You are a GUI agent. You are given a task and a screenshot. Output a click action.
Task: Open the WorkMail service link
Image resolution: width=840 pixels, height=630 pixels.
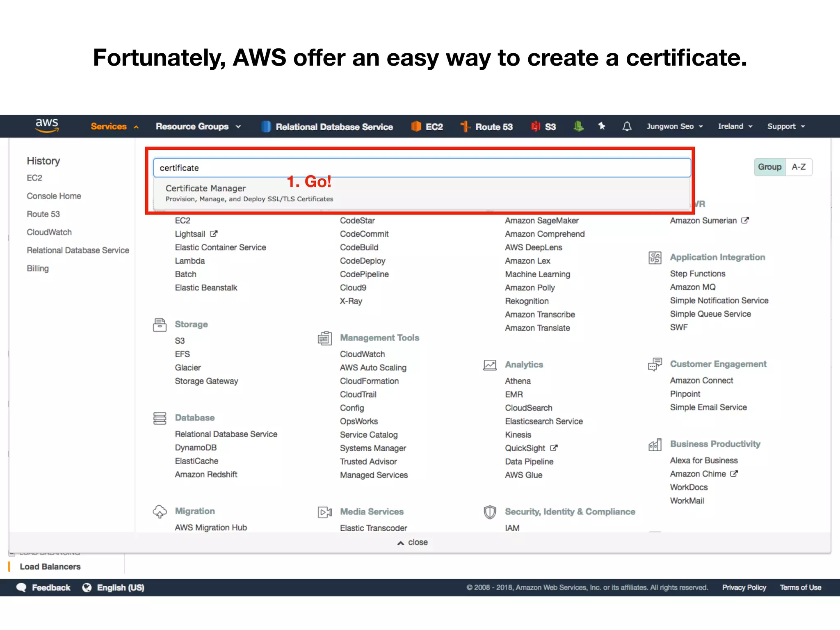tap(687, 501)
